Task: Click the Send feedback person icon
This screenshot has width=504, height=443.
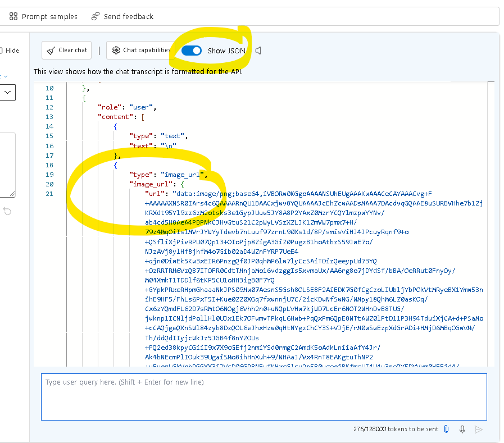Action: [96, 16]
